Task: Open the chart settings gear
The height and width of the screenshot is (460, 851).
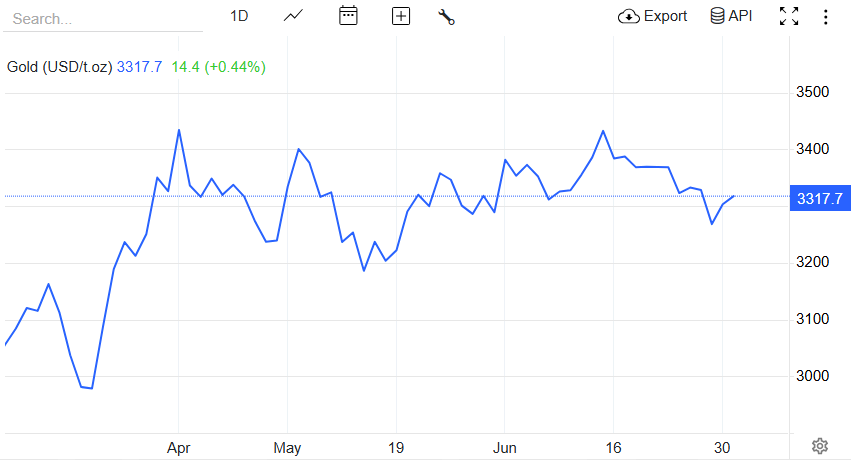Action: (x=820, y=445)
